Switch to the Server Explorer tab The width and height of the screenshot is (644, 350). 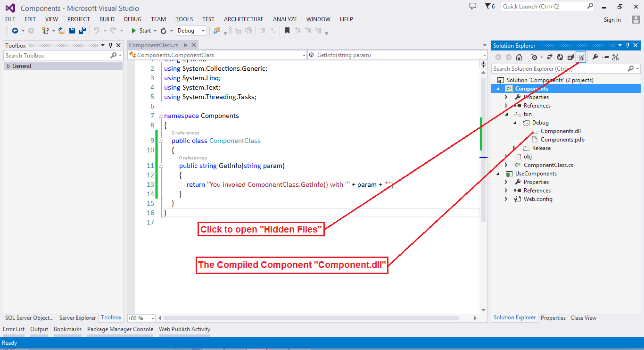pos(77,318)
